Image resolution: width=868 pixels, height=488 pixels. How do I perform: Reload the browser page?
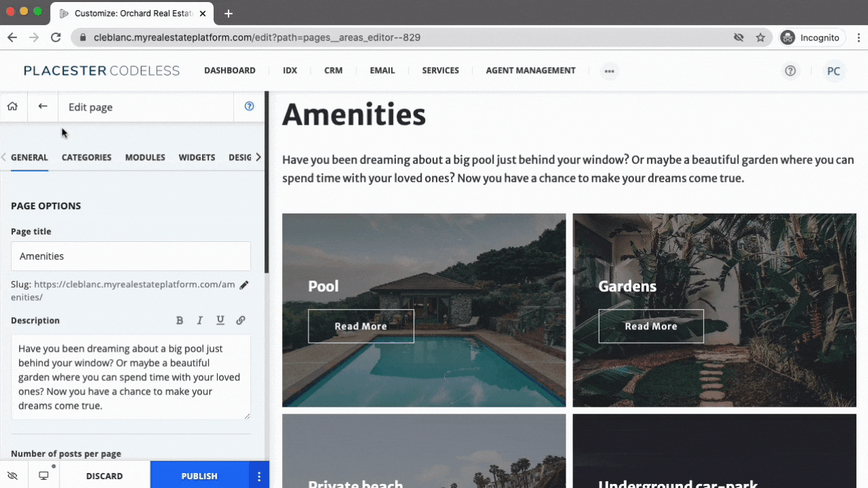coord(56,37)
